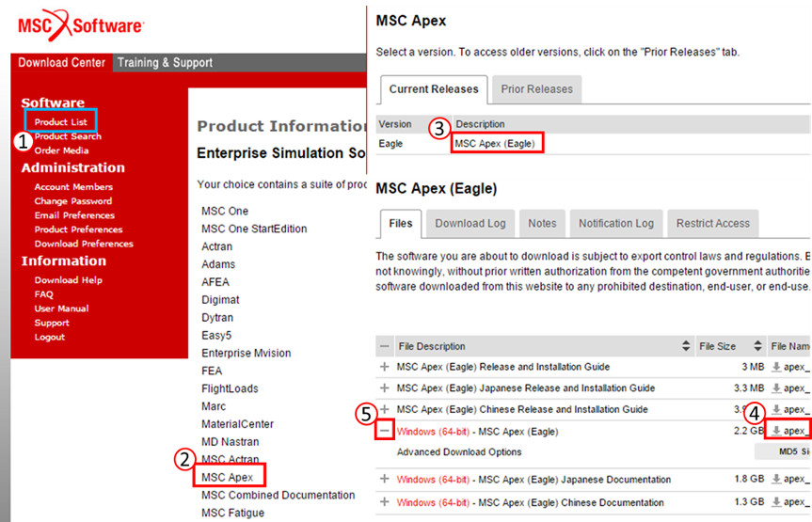
Task: Expand the Release and Installation Guide row
Action: tap(384, 367)
